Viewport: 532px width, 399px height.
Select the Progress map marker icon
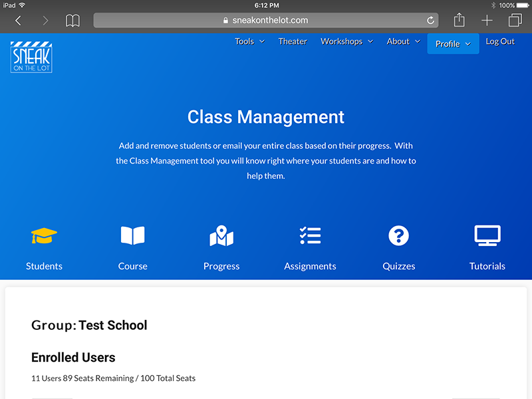(x=221, y=235)
